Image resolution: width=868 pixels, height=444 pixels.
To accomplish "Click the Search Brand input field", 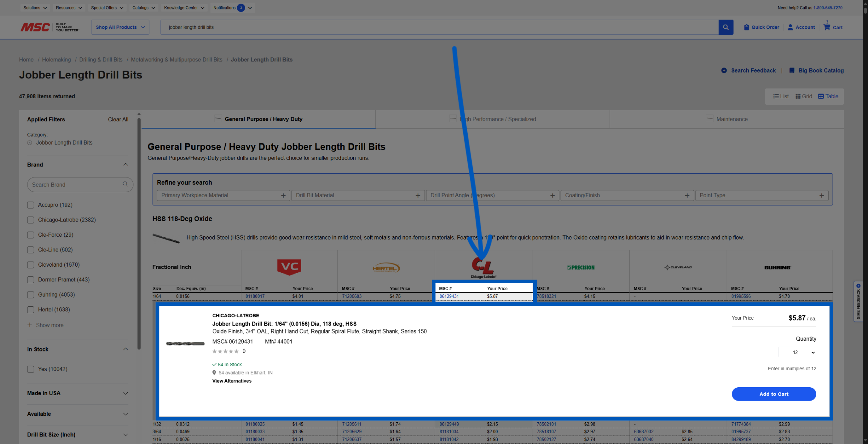I will (80, 184).
